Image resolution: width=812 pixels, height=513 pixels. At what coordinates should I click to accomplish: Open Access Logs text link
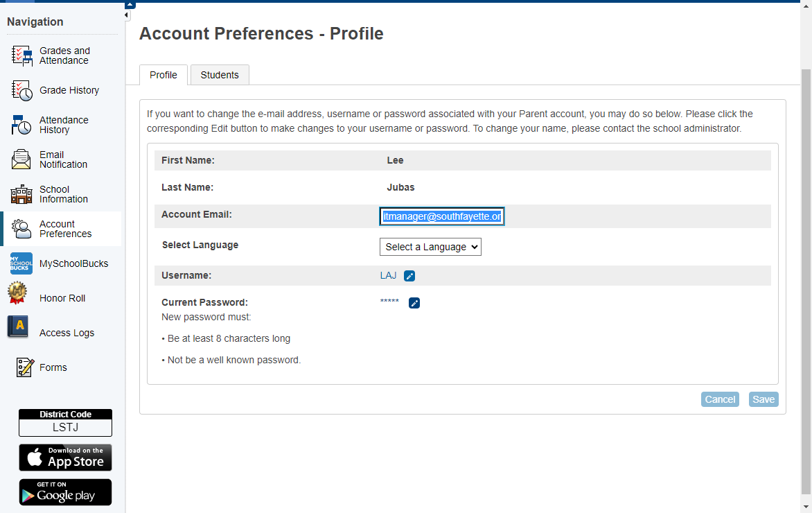point(67,333)
